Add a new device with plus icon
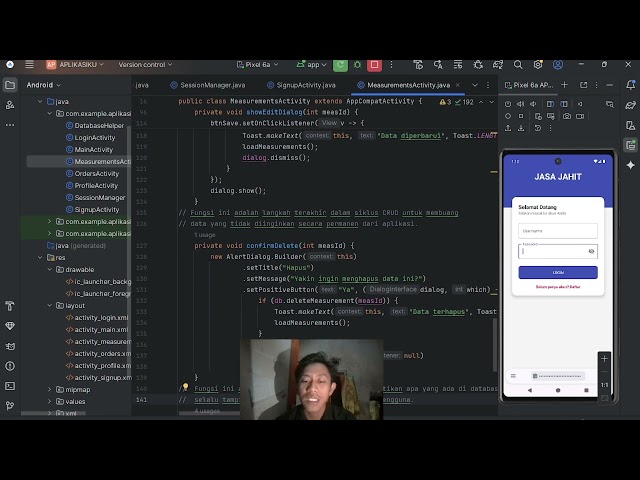640x480 pixels. pyautogui.click(x=564, y=85)
